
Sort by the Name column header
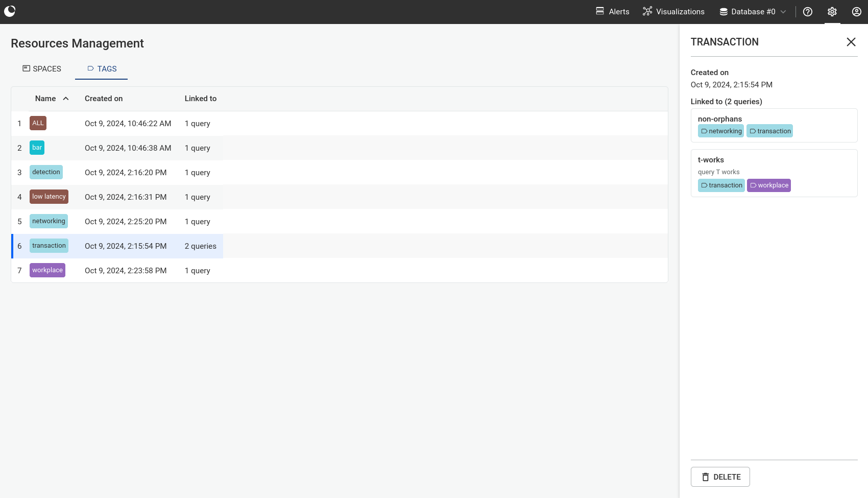(x=45, y=99)
